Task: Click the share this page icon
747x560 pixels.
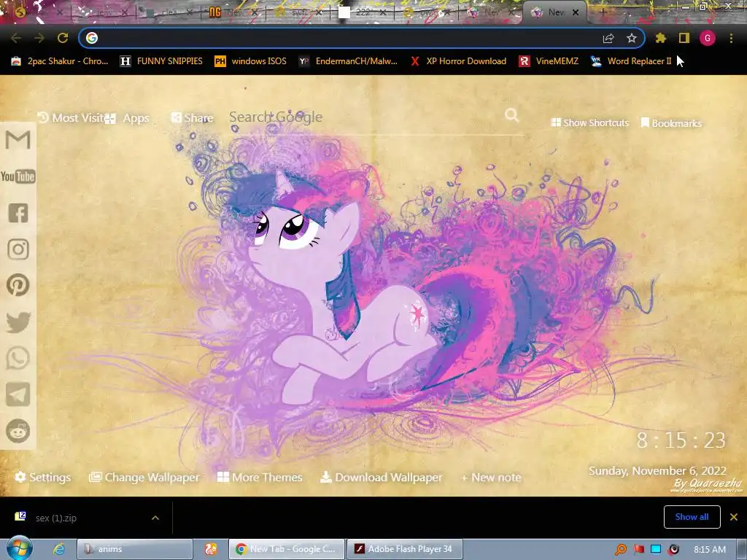Action: [x=608, y=38]
